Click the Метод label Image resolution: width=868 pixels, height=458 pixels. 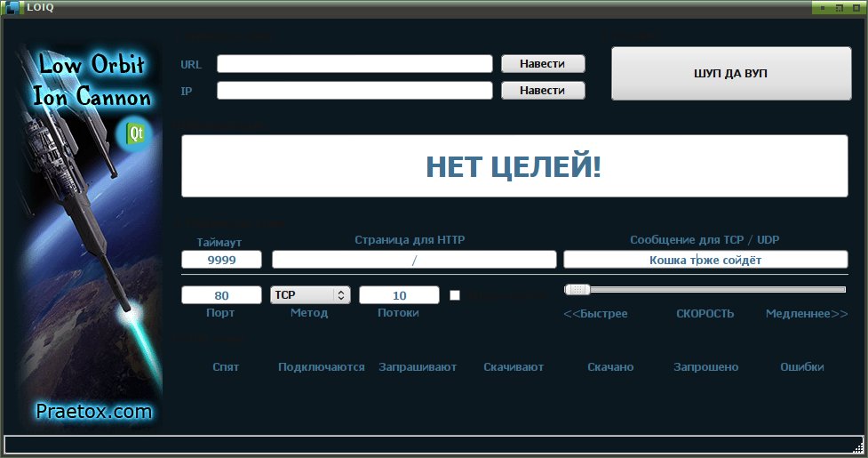click(x=309, y=312)
